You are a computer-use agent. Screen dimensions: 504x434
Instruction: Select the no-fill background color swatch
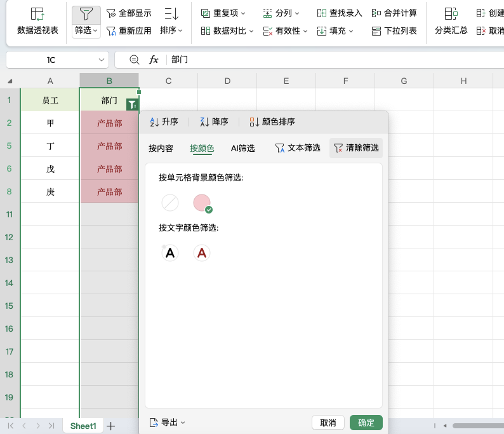click(170, 203)
